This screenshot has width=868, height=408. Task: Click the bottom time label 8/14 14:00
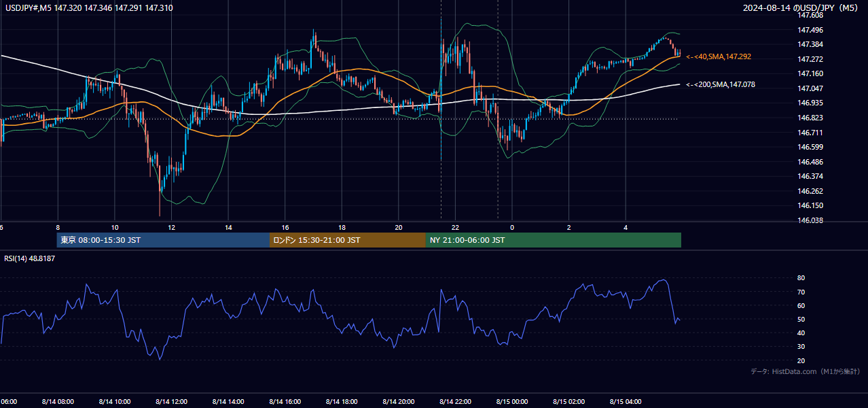pyautogui.click(x=228, y=402)
